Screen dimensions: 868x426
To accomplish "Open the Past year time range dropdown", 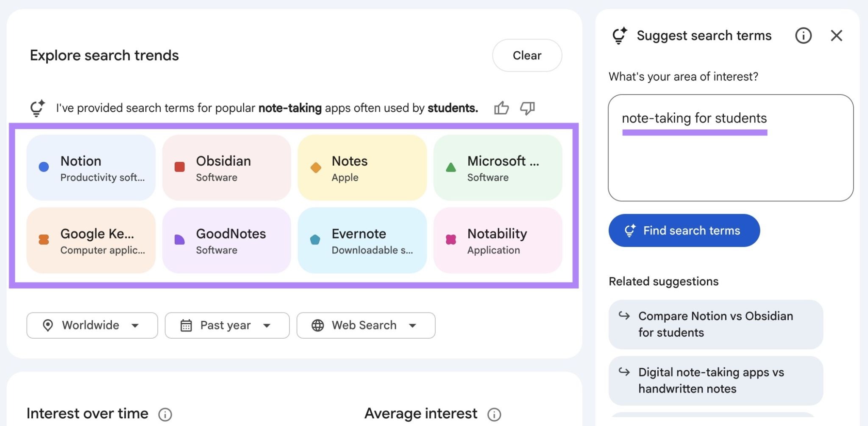I will point(227,326).
